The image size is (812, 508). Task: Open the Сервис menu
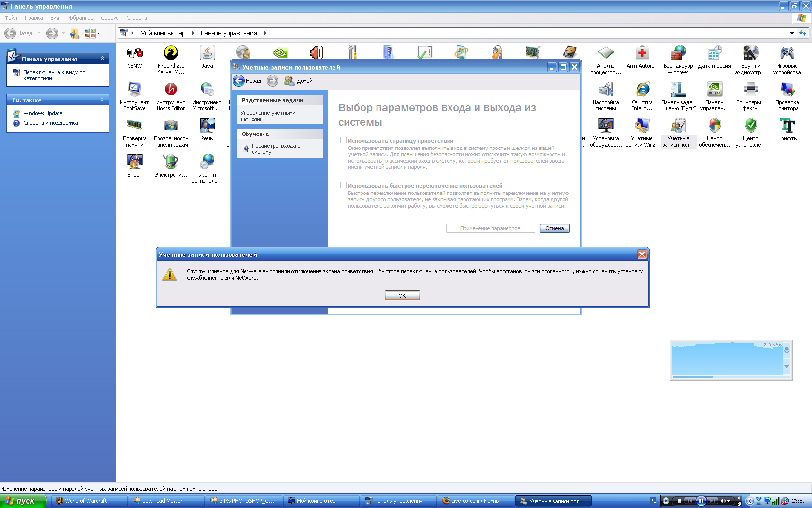pos(110,18)
